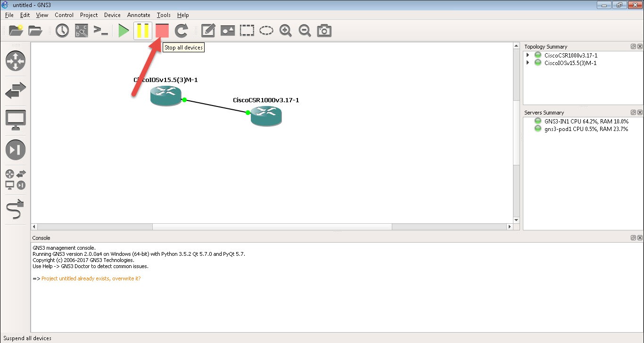
Task: Open the File menu
Action: [x=9, y=15]
